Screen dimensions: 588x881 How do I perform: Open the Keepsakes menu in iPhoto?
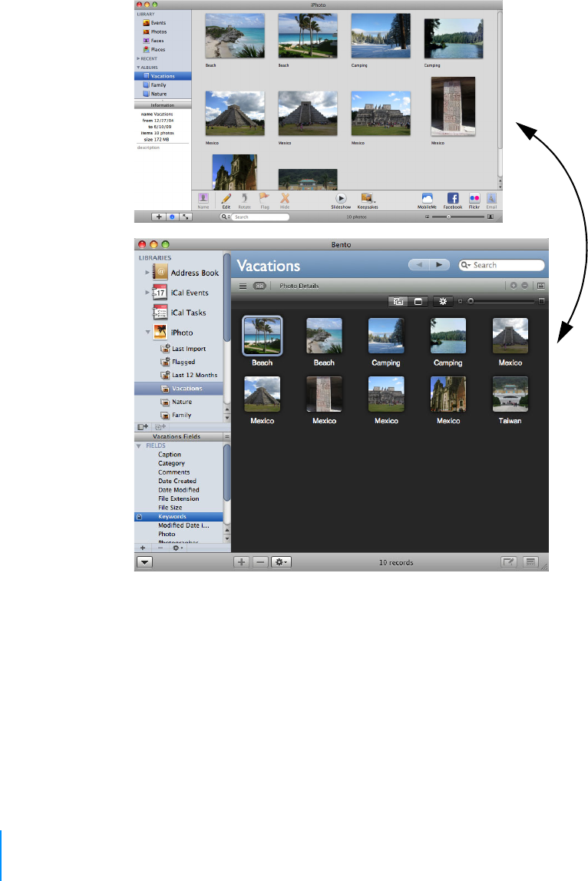coord(367,201)
